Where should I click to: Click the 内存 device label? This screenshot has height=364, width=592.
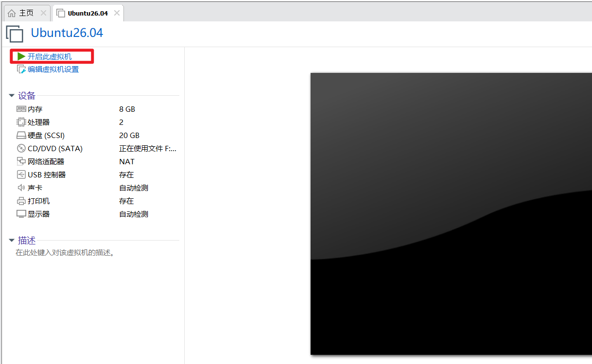(x=35, y=109)
